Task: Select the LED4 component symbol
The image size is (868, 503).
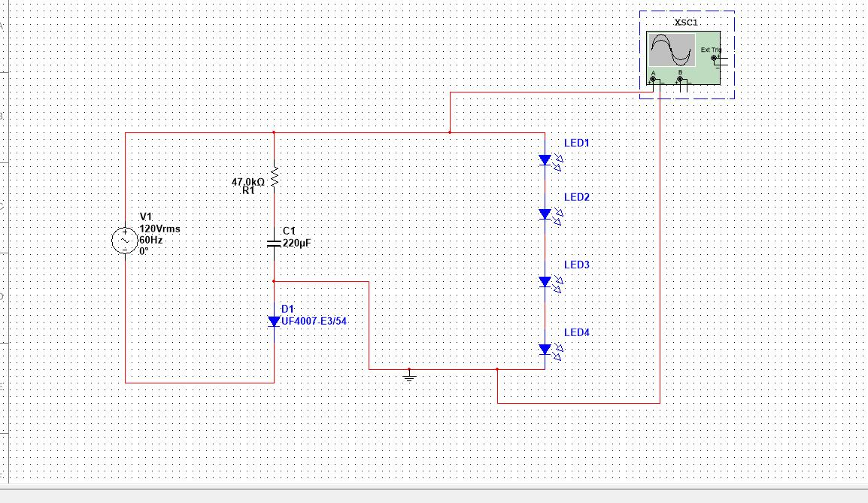Action: [545, 349]
